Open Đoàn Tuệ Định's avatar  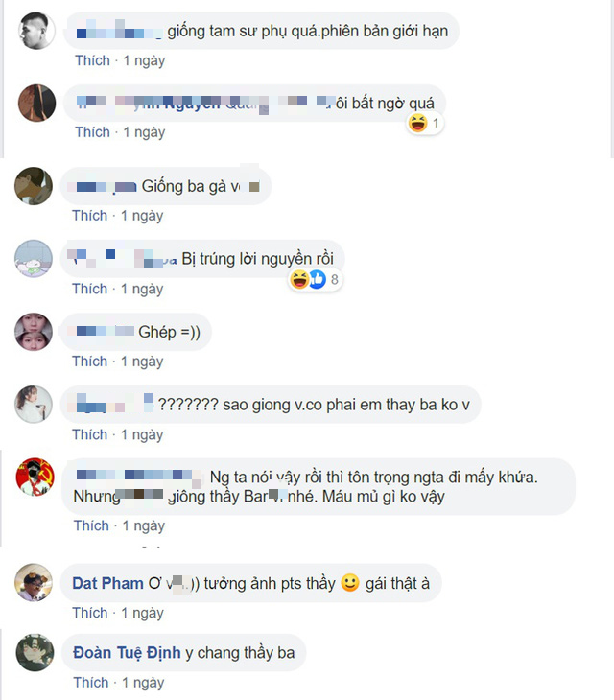tap(35, 652)
